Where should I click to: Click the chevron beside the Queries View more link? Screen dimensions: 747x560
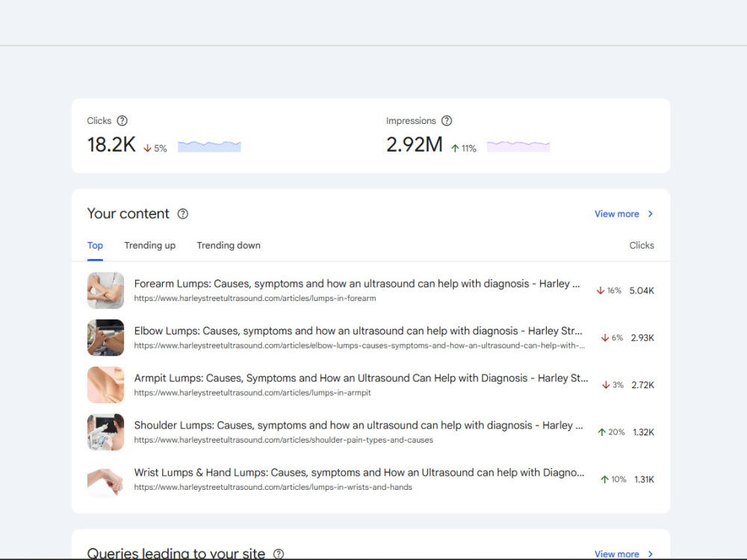click(x=651, y=554)
